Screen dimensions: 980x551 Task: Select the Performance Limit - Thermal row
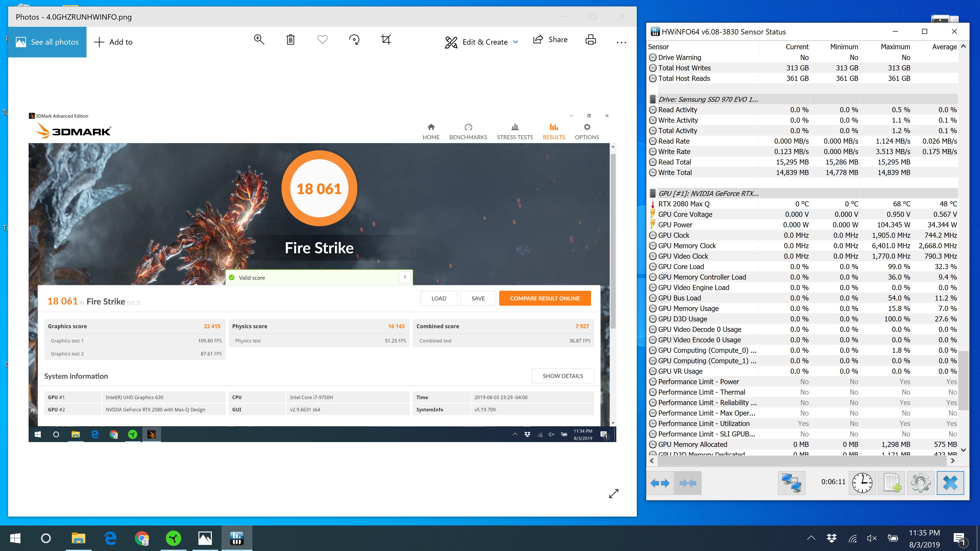(x=802, y=392)
